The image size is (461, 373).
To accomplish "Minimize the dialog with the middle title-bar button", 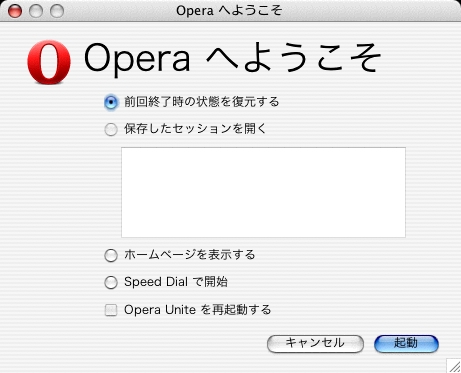I will pos(36,11).
